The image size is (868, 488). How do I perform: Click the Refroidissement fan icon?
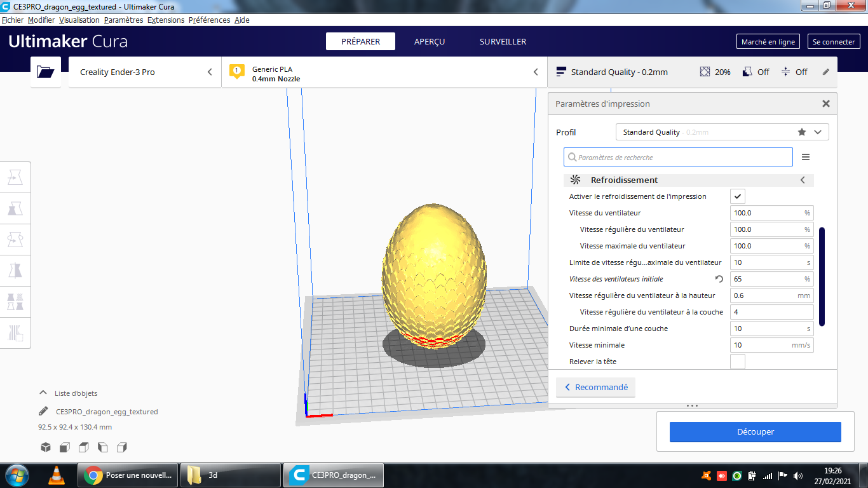(x=575, y=180)
